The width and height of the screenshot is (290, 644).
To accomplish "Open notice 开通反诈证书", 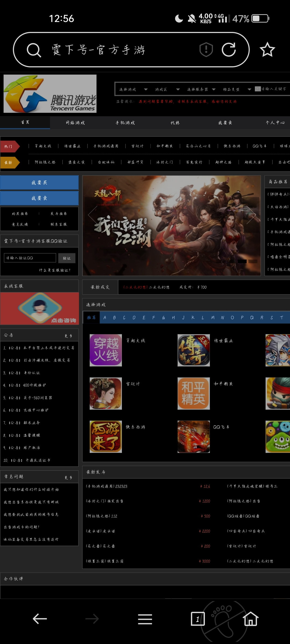I will [x=27, y=460].
